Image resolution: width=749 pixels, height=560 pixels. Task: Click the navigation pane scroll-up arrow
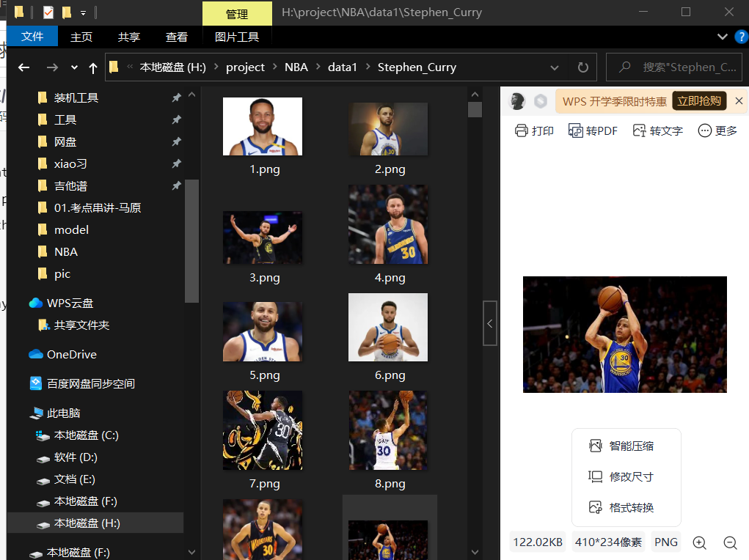(x=192, y=95)
